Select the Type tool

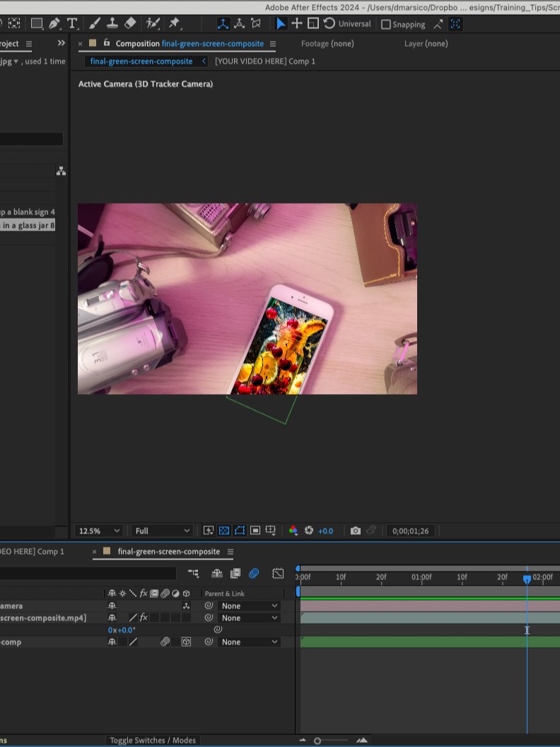click(72, 23)
